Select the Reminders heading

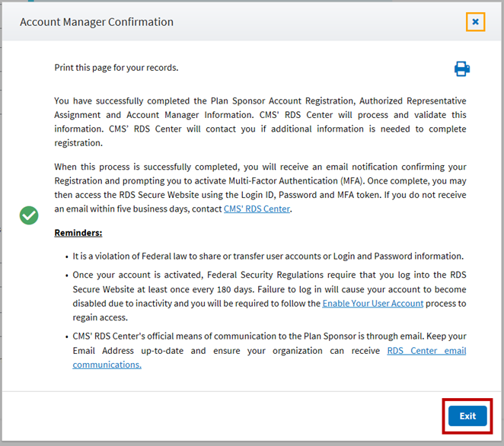[78, 232]
